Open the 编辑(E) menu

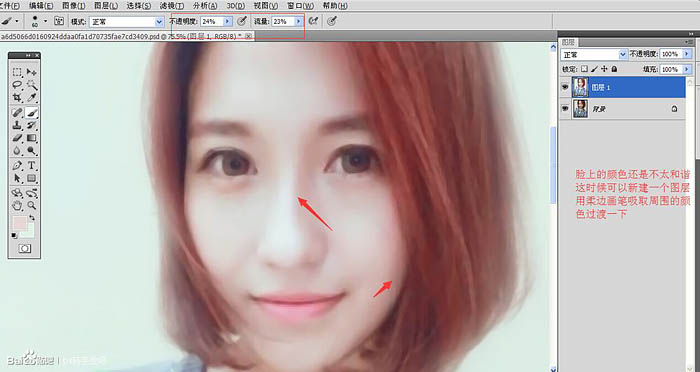click(41, 6)
